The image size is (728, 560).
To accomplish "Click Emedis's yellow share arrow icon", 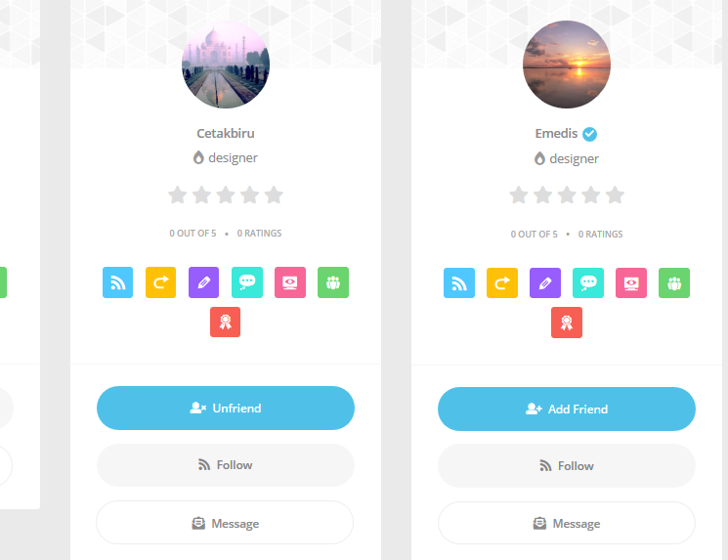I will pos(502,282).
